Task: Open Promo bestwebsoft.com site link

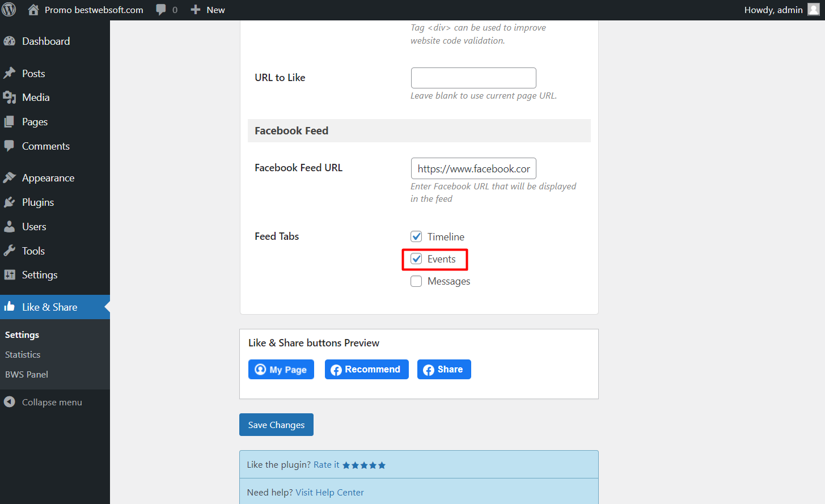Action: pyautogui.click(x=94, y=10)
